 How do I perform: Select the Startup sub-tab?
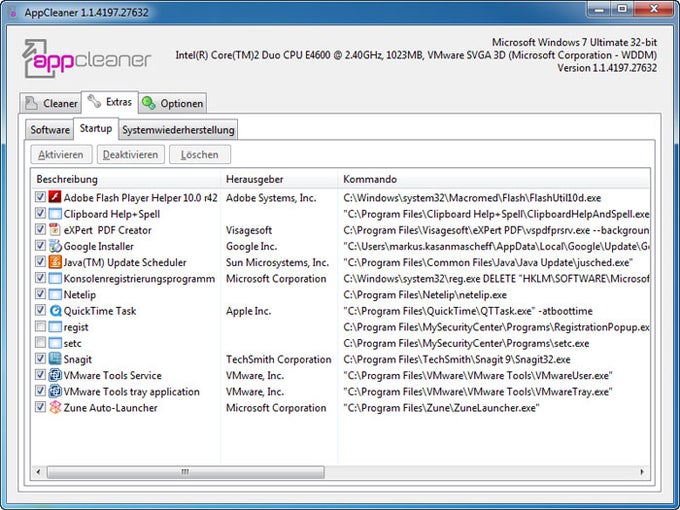click(x=96, y=128)
